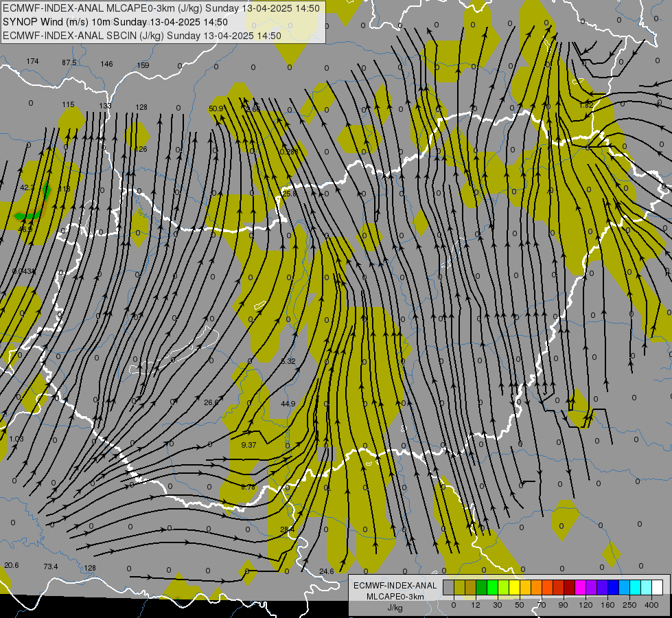The image size is (672, 618).
Task: Click the legend scale label 90
Action: (563, 605)
